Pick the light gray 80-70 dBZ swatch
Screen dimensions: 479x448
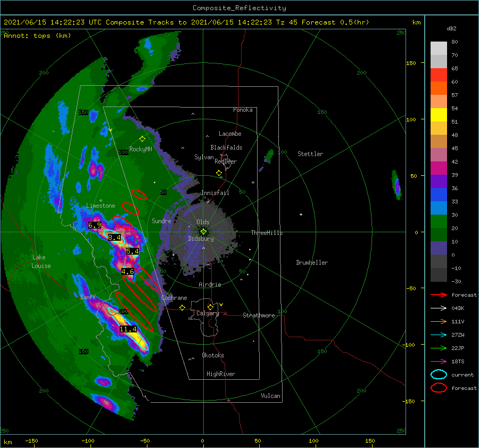pos(439,48)
